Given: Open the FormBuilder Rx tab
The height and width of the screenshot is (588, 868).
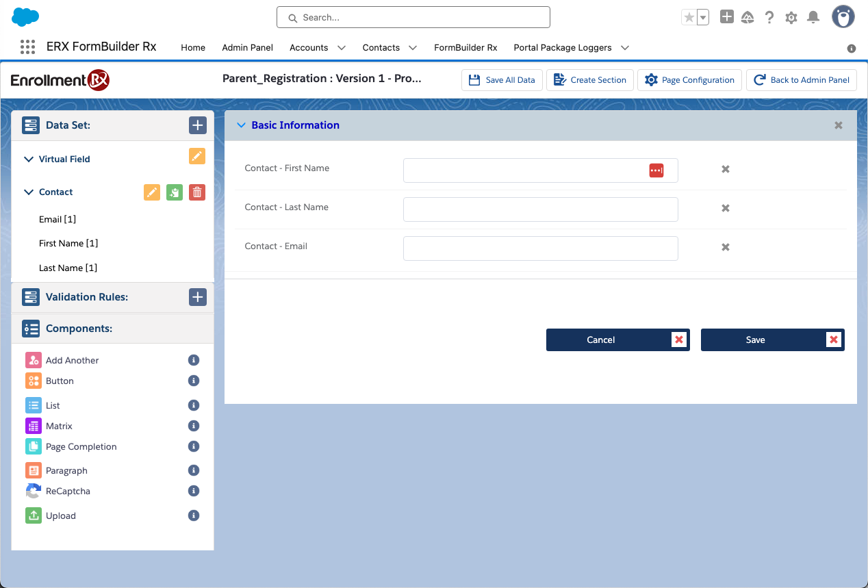Looking at the screenshot, I should tap(465, 48).
